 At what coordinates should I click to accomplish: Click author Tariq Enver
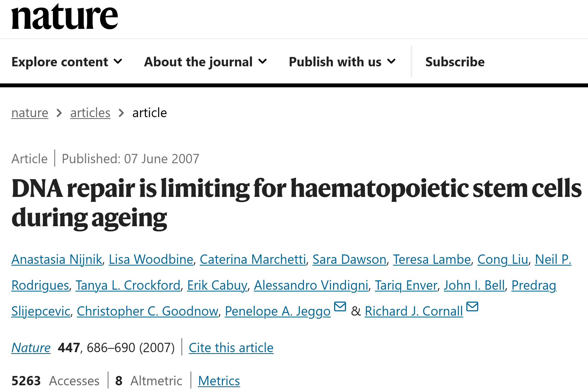pyautogui.click(x=406, y=285)
